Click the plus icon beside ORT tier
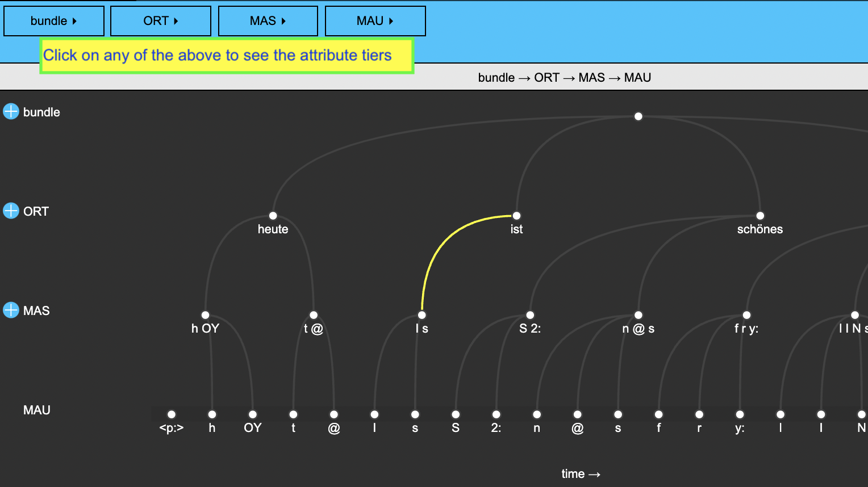The image size is (868, 487). pyautogui.click(x=11, y=211)
